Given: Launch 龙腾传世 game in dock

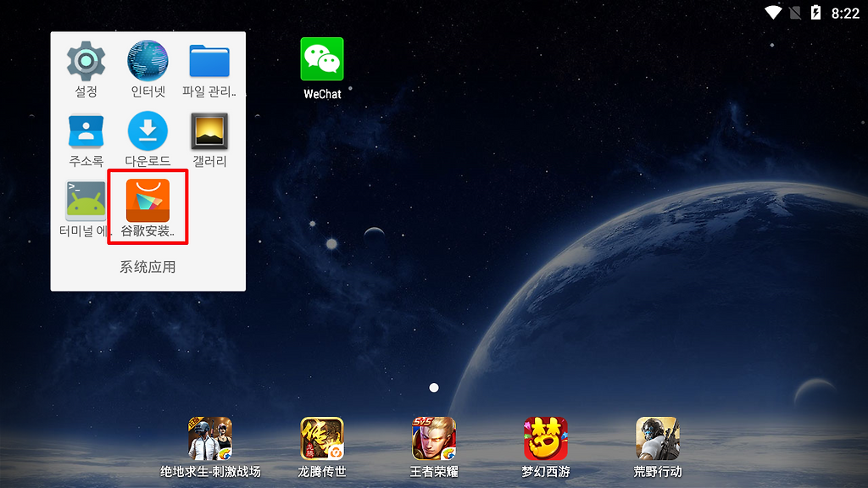Looking at the screenshot, I should pos(322,439).
